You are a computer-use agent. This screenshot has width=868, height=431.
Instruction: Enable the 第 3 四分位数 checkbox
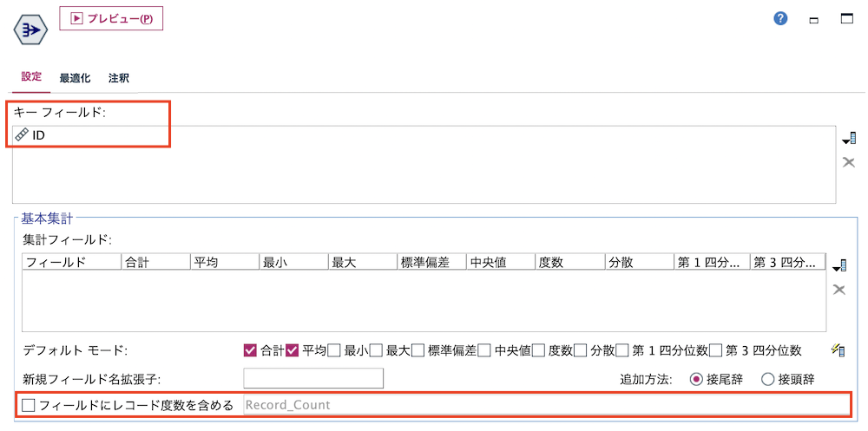tap(716, 350)
